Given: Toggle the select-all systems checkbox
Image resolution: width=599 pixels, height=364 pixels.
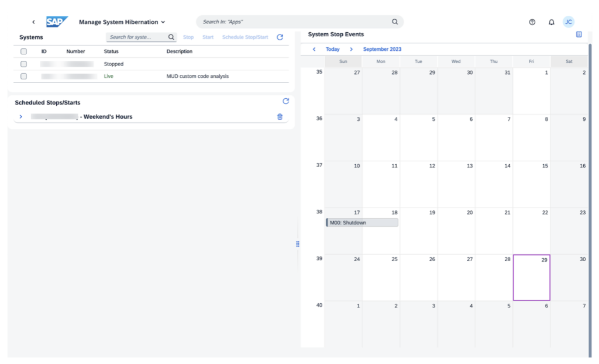Looking at the screenshot, I should [24, 51].
